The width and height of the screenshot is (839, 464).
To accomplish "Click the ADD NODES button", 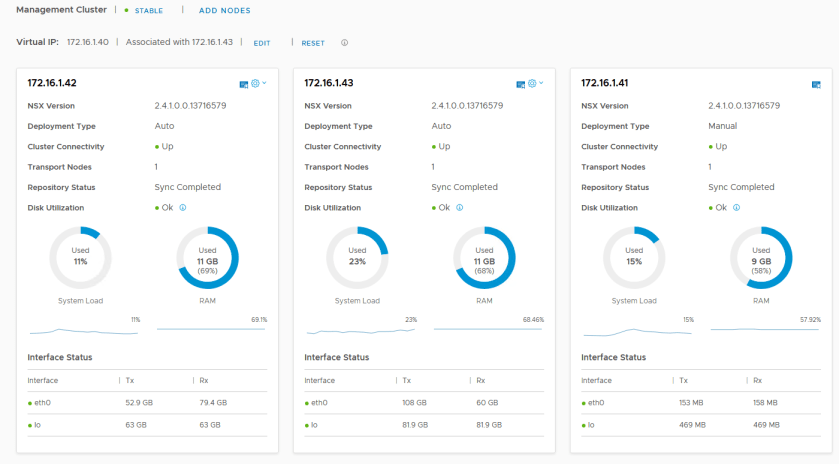I will (x=225, y=11).
